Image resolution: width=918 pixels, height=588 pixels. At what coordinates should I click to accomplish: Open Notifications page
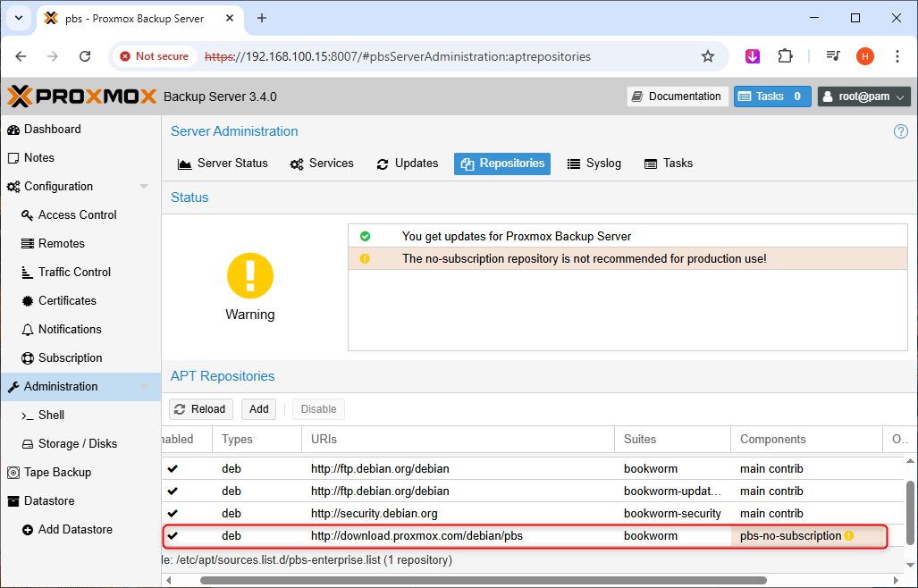70,330
